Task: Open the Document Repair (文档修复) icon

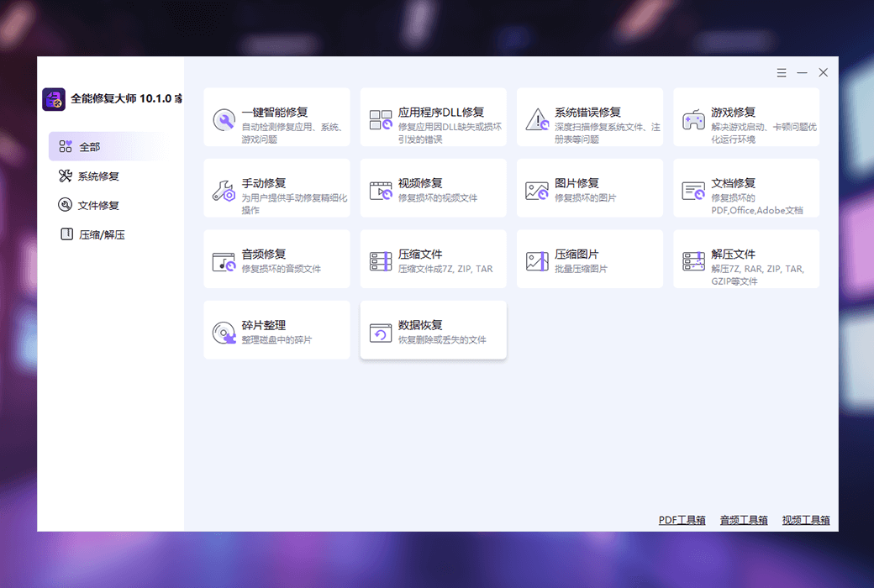Action: [693, 191]
